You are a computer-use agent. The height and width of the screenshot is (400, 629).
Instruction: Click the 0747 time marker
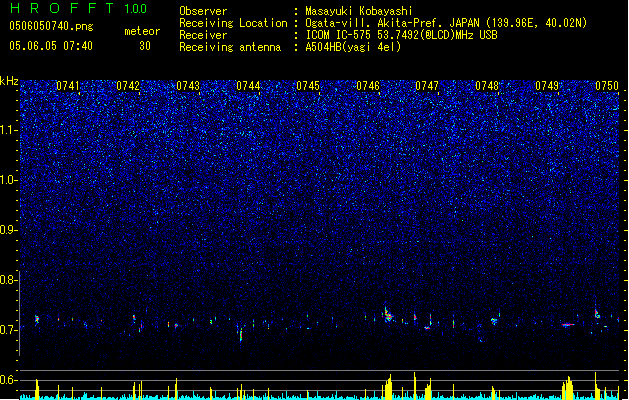[x=427, y=86]
